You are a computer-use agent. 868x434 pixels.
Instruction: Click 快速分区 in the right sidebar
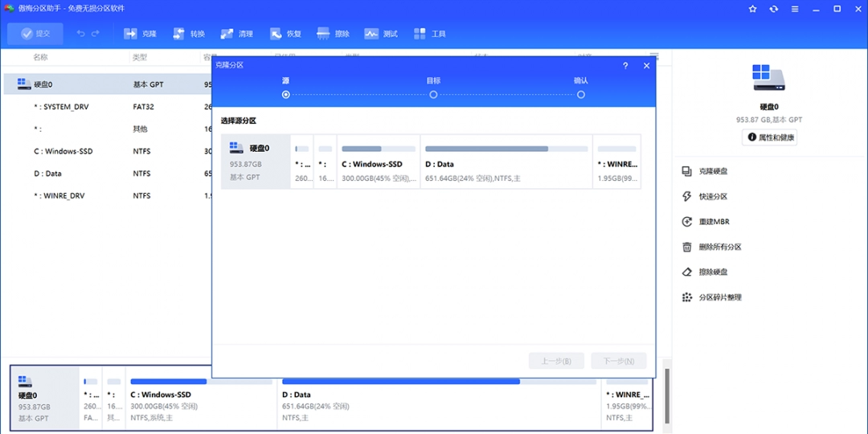coord(713,196)
